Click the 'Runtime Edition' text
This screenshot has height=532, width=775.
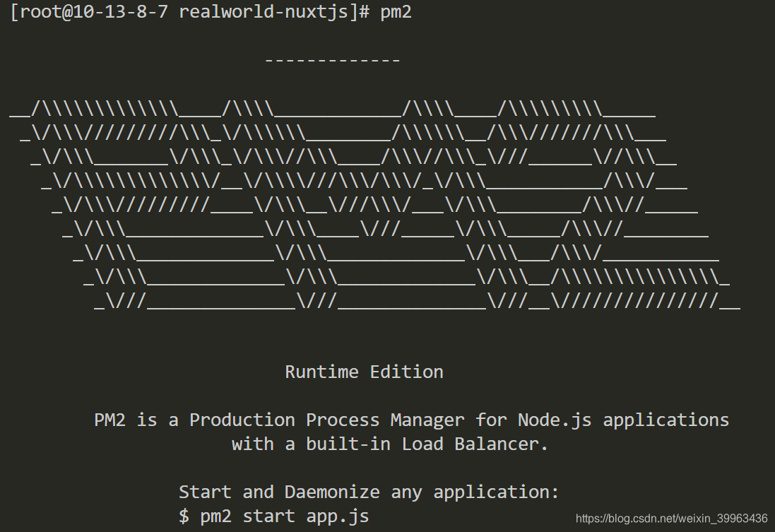pyautogui.click(x=365, y=372)
